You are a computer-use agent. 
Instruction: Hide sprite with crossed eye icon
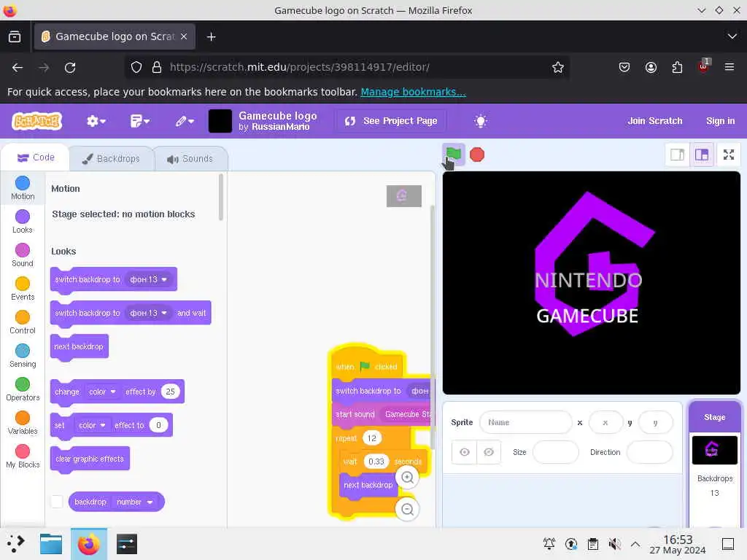tap(489, 452)
